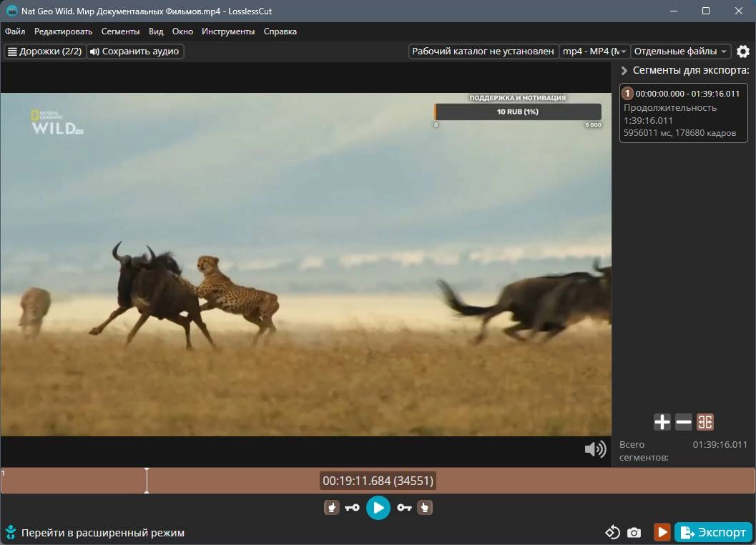Open Дорожки (2/2) tracks panel
The height and width of the screenshot is (545, 756).
[x=45, y=51]
